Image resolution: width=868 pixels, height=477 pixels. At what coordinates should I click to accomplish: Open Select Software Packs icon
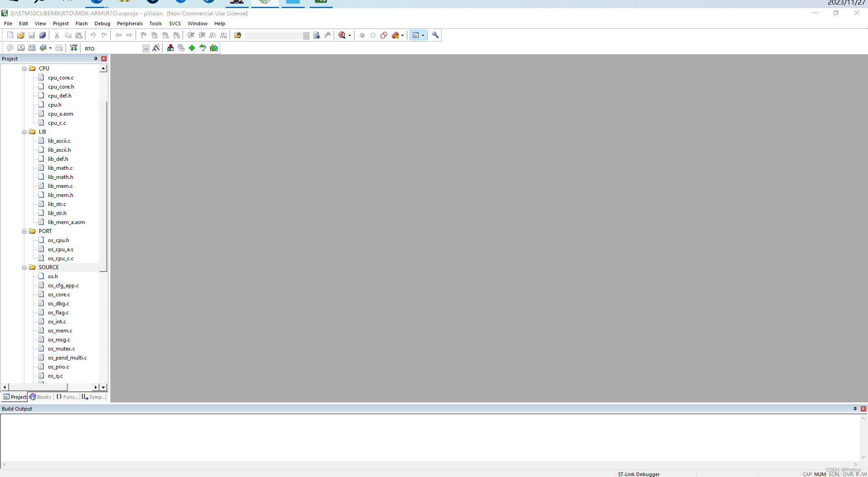[203, 48]
